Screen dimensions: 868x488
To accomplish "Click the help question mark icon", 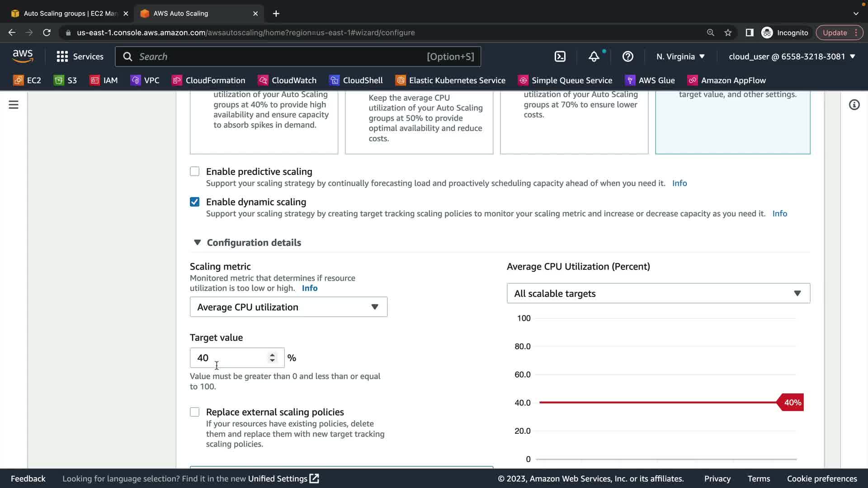I will click(x=627, y=56).
